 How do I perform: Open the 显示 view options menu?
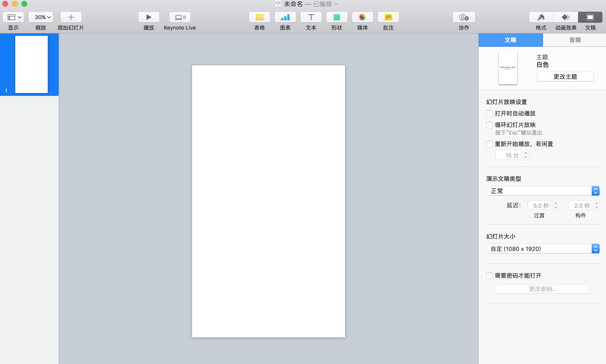pos(13,17)
